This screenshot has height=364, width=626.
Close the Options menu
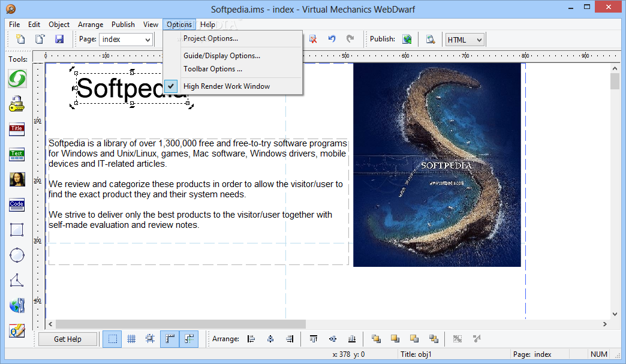(x=179, y=25)
